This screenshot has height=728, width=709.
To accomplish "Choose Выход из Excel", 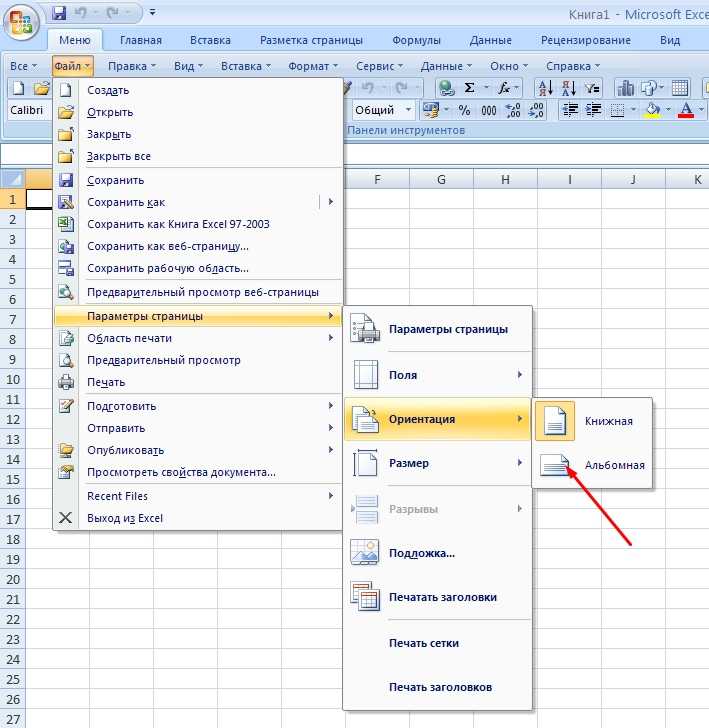I will pos(198,519).
